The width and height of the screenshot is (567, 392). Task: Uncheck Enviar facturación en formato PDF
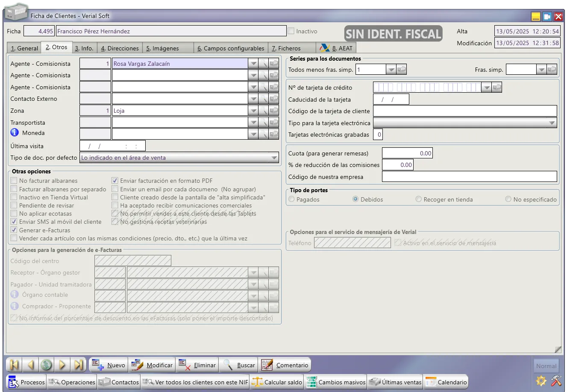[115, 181]
